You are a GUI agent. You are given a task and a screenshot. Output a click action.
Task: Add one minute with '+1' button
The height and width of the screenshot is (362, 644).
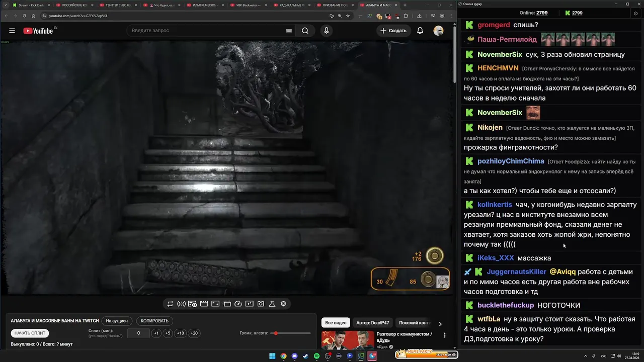(x=156, y=333)
